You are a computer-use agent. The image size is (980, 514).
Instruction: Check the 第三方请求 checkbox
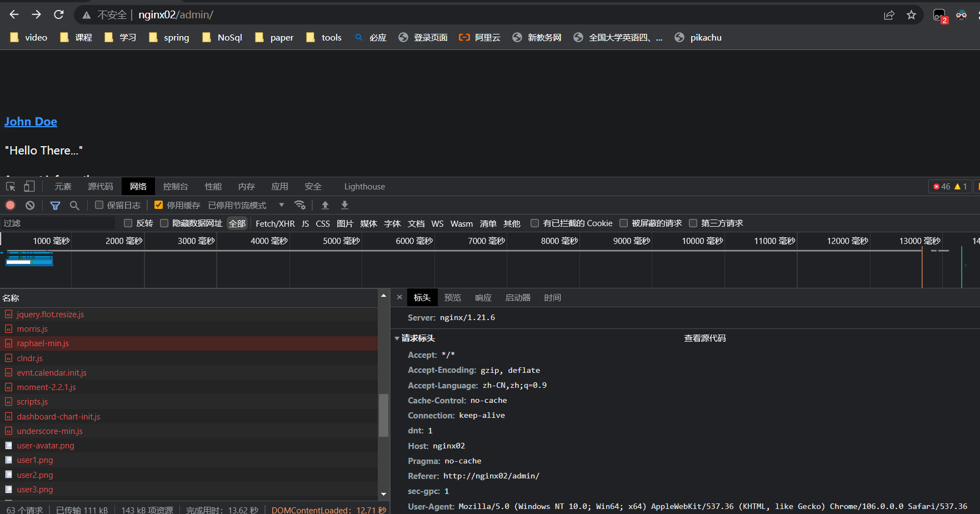[693, 223]
